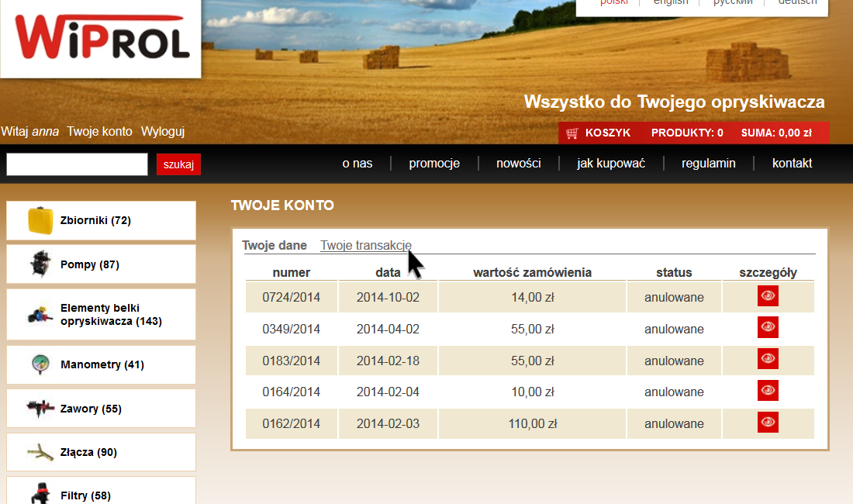
Task: Switch language to русский
Action: [733, 2]
